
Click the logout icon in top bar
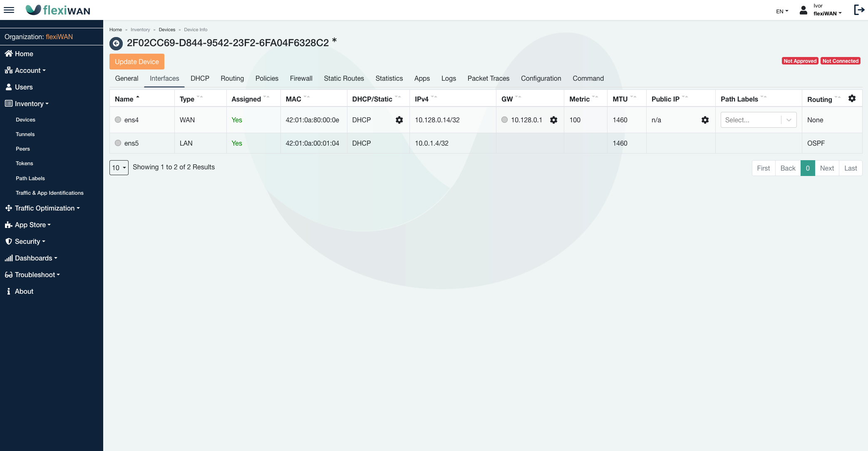[x=859, y=10]
